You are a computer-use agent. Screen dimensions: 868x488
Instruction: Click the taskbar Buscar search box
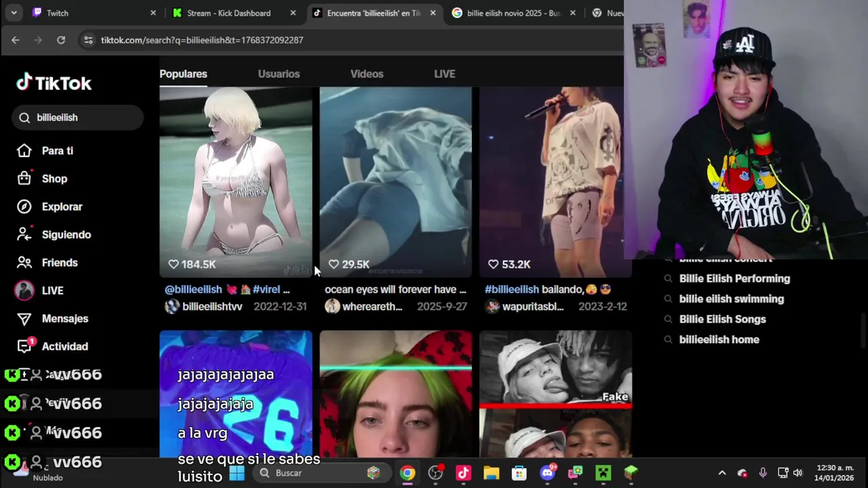click(323, 473)
